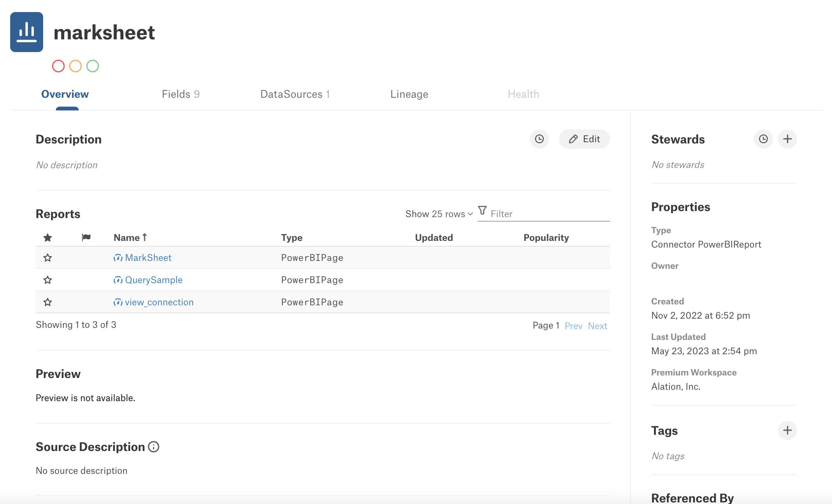
Task: Open the Fields 9 tab
Action: [181, 94]
